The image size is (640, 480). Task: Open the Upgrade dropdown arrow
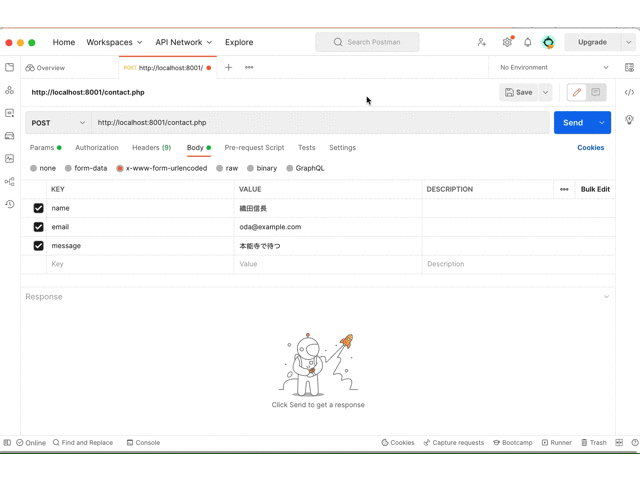[629, 42]
